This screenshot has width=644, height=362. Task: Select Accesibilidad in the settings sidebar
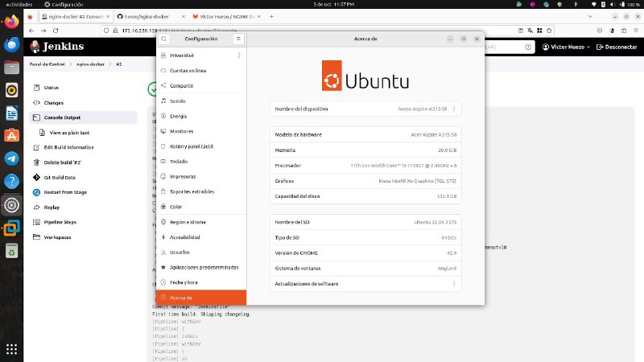pos(201,237)
